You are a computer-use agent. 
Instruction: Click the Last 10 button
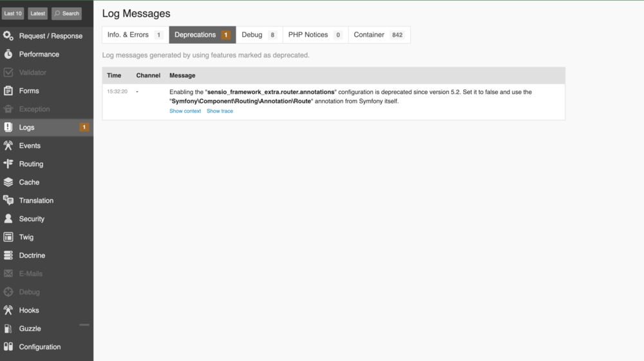(13, 14)
